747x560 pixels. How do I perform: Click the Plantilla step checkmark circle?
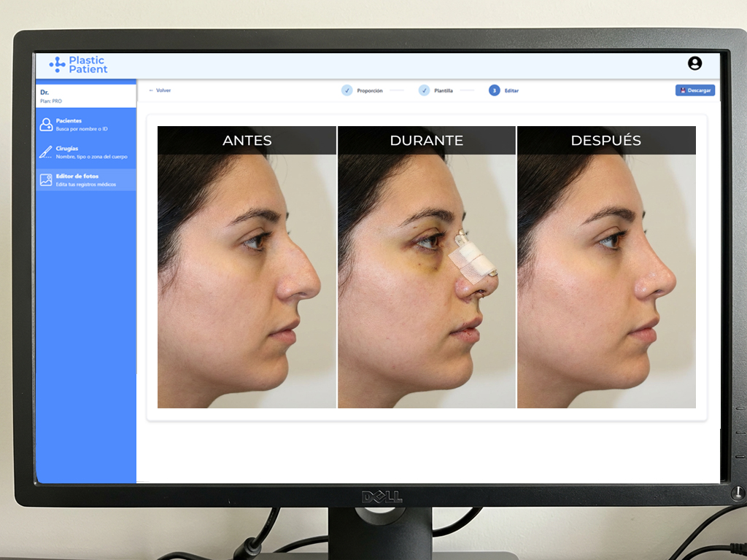424,90
